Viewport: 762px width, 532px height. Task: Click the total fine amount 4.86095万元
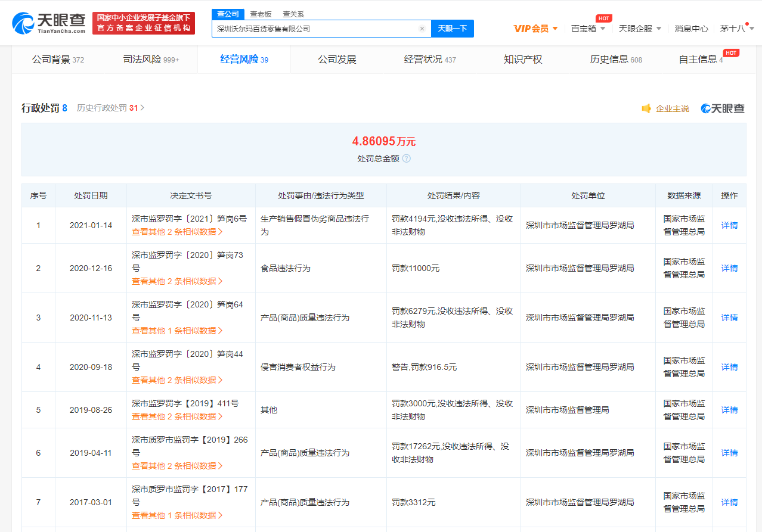click(383, 141)
